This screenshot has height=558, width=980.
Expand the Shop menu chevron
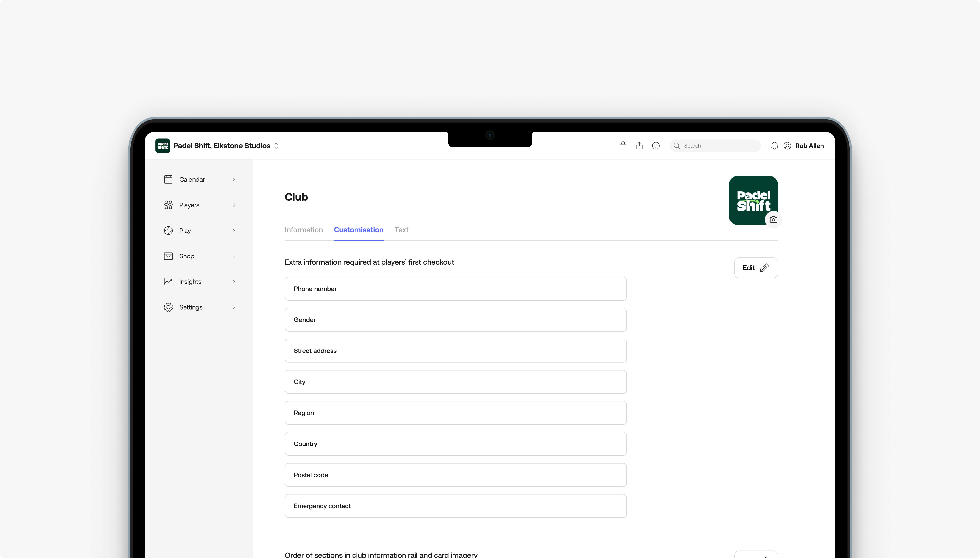coord(233,256)
